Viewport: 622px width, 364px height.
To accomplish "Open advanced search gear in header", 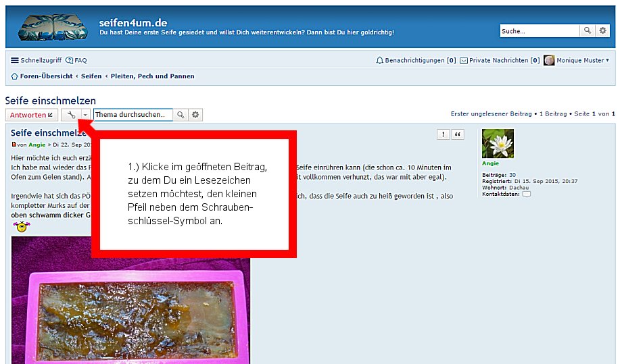I will coord(602,31).
